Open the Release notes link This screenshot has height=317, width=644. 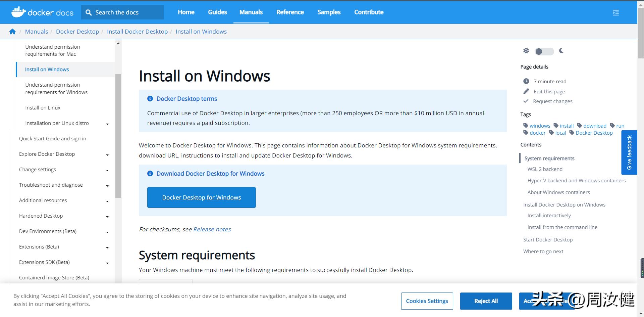(212, 229)
